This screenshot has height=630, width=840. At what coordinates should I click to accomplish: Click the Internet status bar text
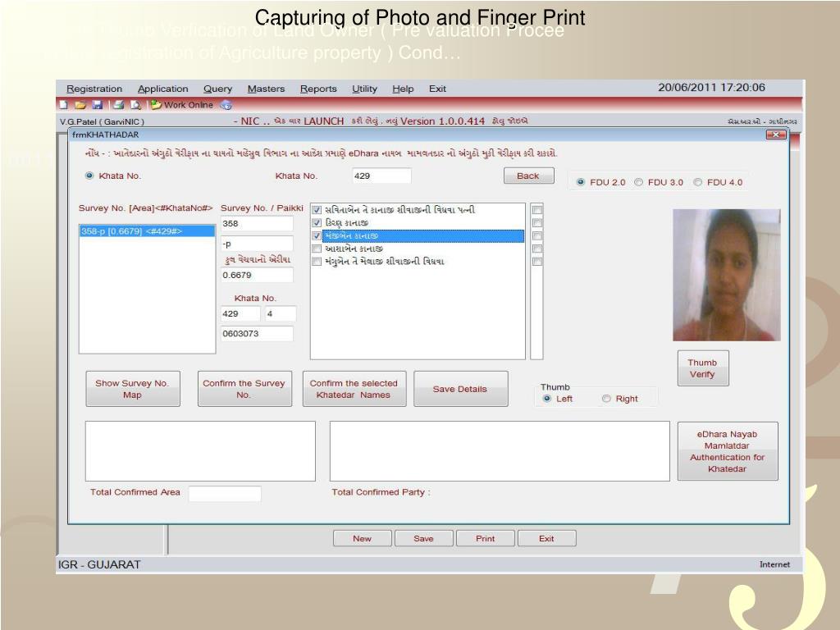tap(774, 564)
